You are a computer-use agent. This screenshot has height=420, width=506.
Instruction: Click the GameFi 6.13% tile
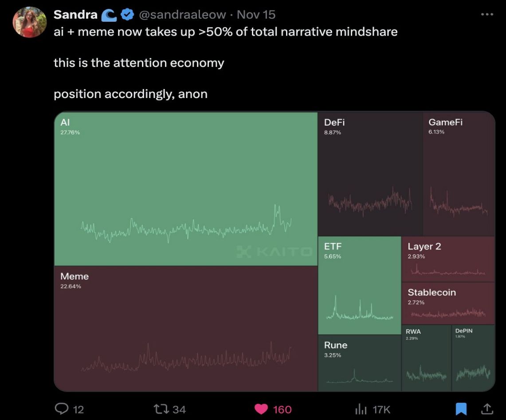459,174
